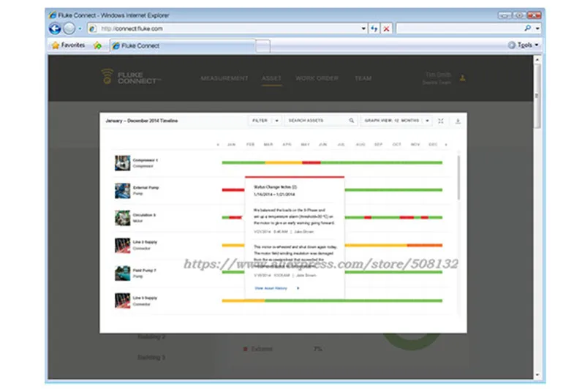585x392 pixels.
Task: Open the Circulation motor asset thumbnail
Action: pyautogui.click(x=122, y=218)
